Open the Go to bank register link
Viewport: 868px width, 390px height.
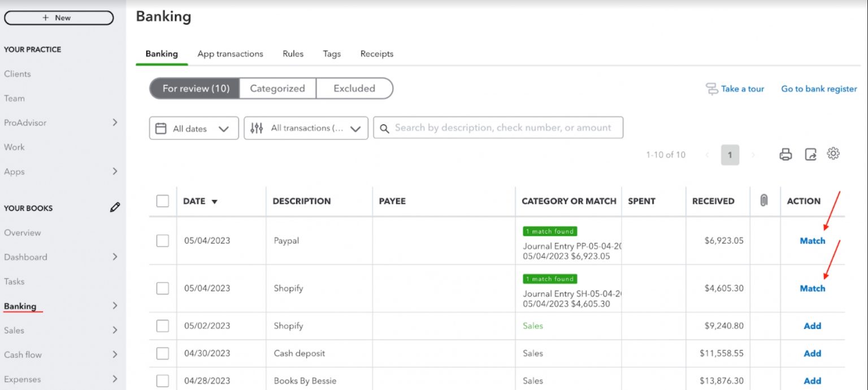coord(818,89)
